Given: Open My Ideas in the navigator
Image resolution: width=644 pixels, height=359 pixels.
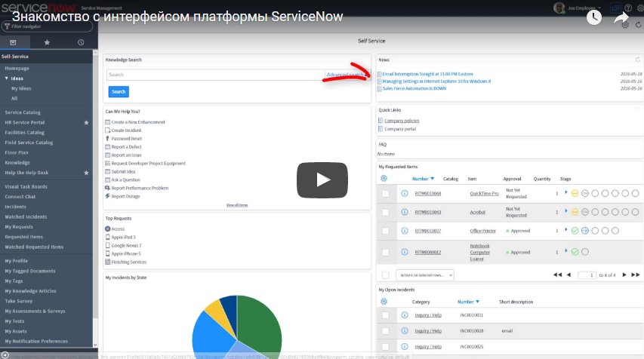Looking at the screenshot, I should pyautogui.click(x=21, y=88).
